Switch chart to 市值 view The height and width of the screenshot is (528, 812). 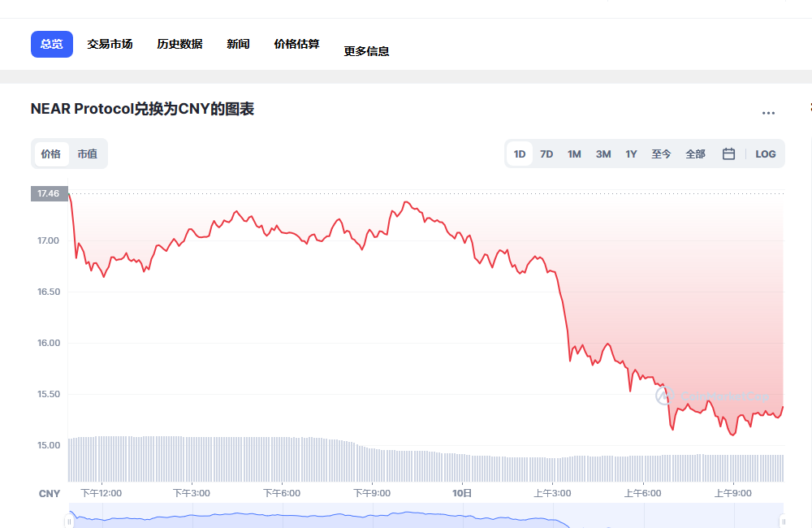tap(88, 154)
